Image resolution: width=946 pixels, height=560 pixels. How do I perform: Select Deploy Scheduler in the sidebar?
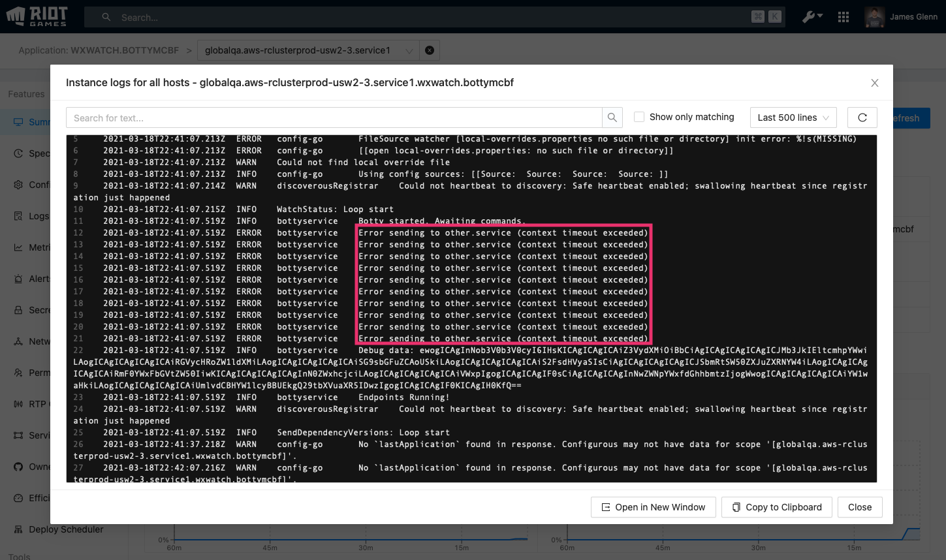coord(65,529)
